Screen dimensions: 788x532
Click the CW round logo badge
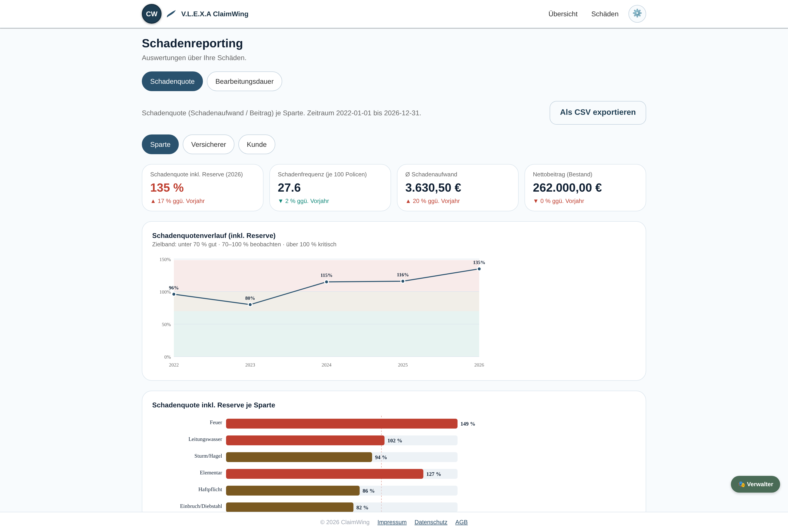click(x=151, y=14)
